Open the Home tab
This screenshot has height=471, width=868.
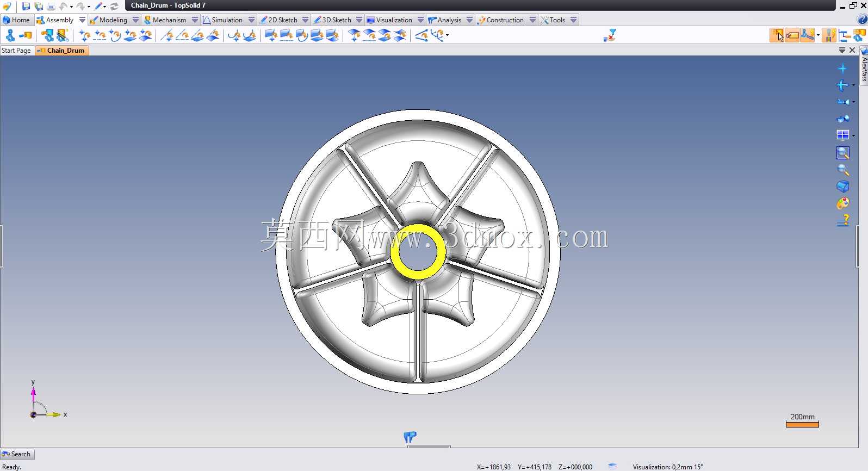pos(16,20)
